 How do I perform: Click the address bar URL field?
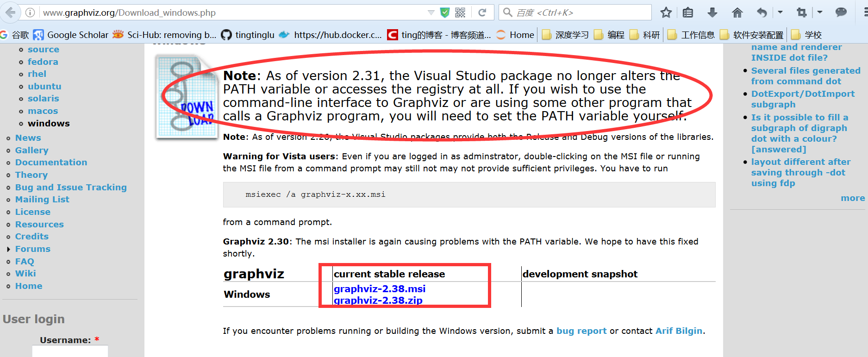pos(231,13)
